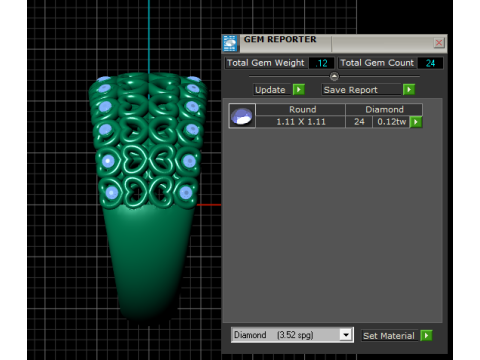Close the Gem Reporter panel
This screenshot has height=360, width=480.
(x=439, y=43)
